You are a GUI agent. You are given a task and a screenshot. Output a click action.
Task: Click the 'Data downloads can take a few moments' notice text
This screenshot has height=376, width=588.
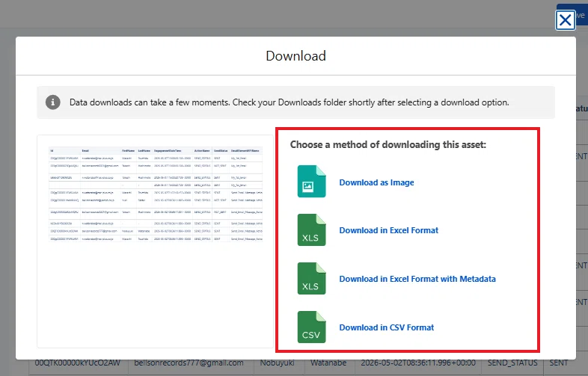(x=289, y=102)
